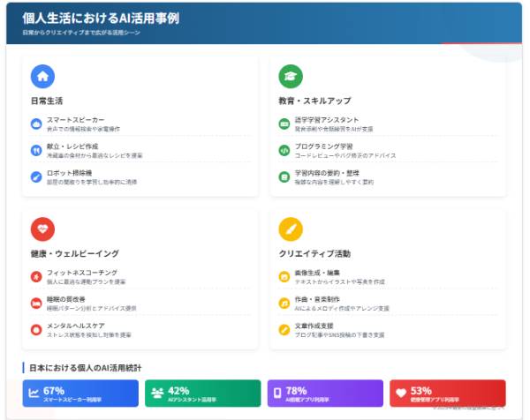
Task: Click the ロボット掃除機 icon
Action: tap(36, 176)
